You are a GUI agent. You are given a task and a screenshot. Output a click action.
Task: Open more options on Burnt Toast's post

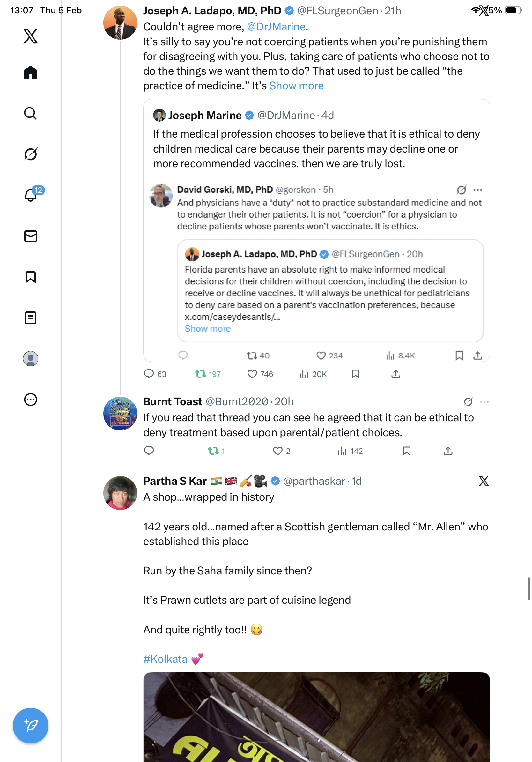(x=484, y=401)
